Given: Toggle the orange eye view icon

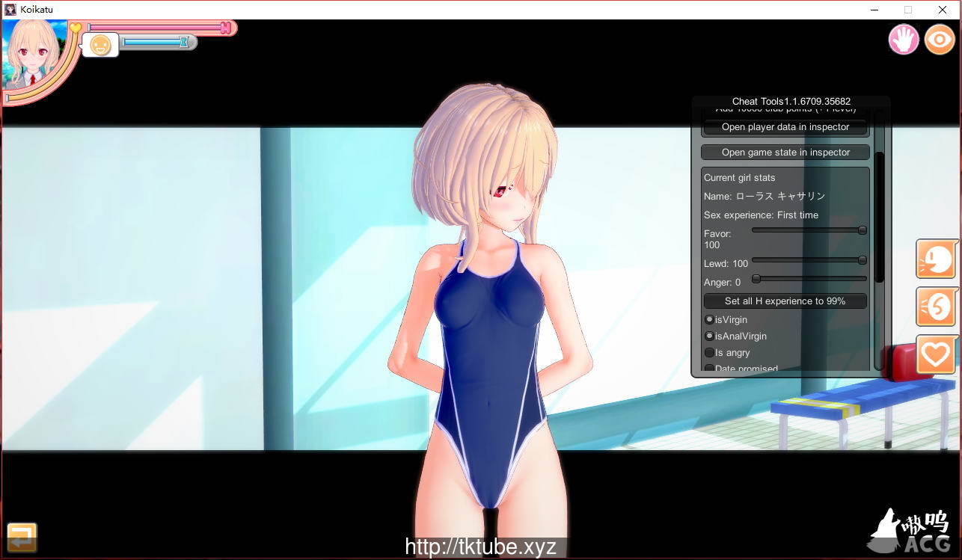Looking at the screenshot, I should pos(940,39).
